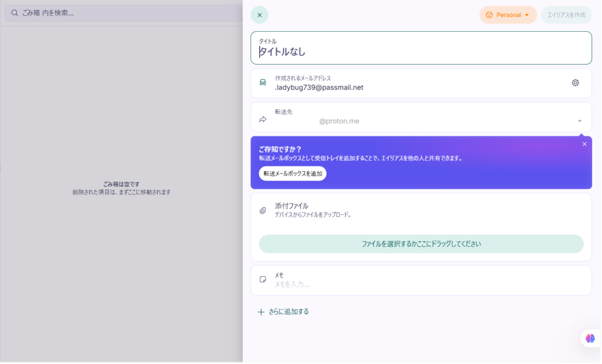Screen dimensions: 602x364
Task: Focus the タイトル input field
Action: tap(421, 52)
